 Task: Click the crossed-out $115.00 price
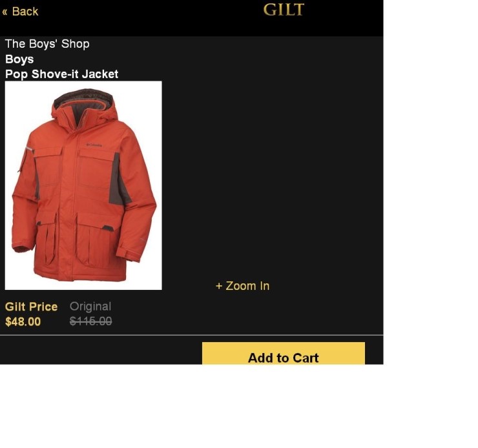tap(91, 321)
